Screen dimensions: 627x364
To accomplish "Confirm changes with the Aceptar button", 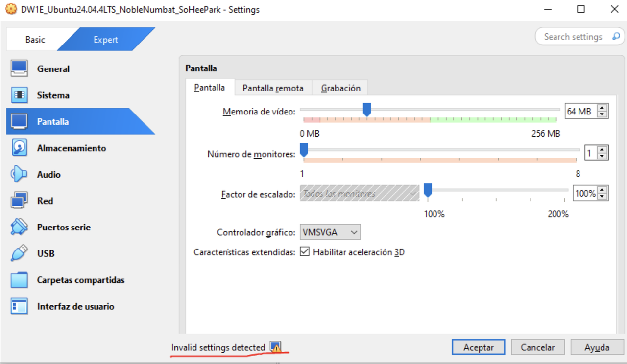I will coord(478,347).
